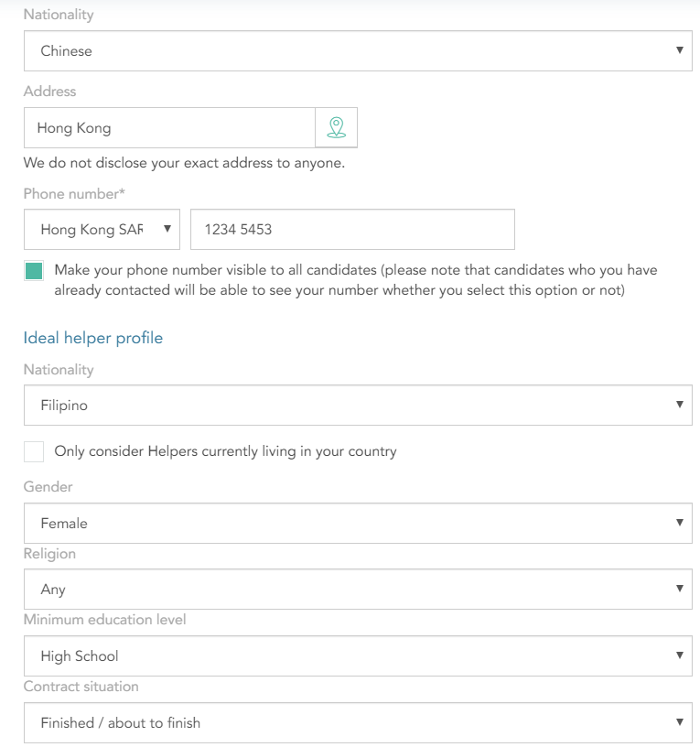Screen dimensions: 700x747
Task: Toggle phone number visibility checkbox
Action: [34, 271]
